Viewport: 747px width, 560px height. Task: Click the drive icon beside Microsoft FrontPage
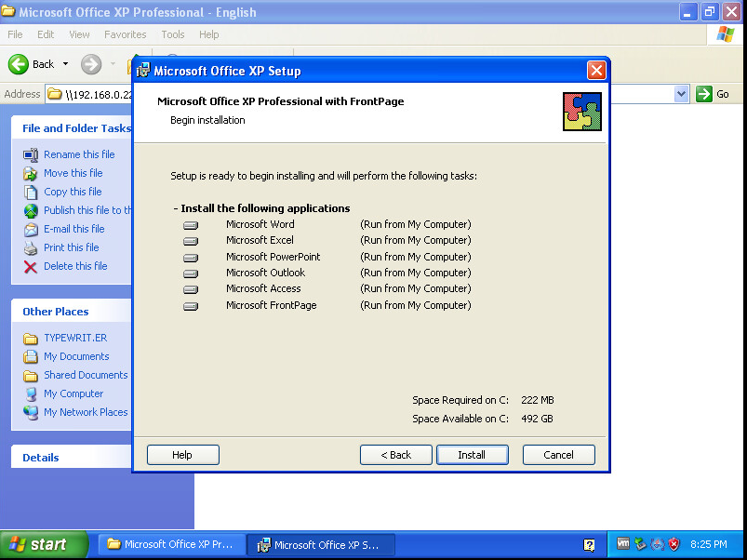coord(191,306)
